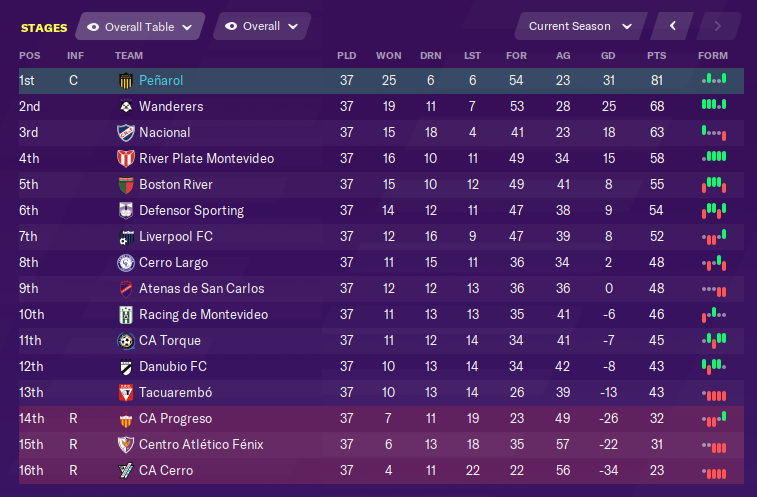757x497 pixels.
Task: Click Wanderers' form indicator bars
Action: coord(714,105)
